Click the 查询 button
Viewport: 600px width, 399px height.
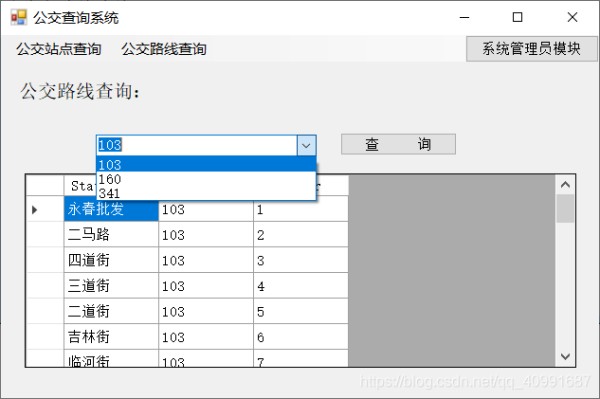pyautogui.click(x=398, y=144)
